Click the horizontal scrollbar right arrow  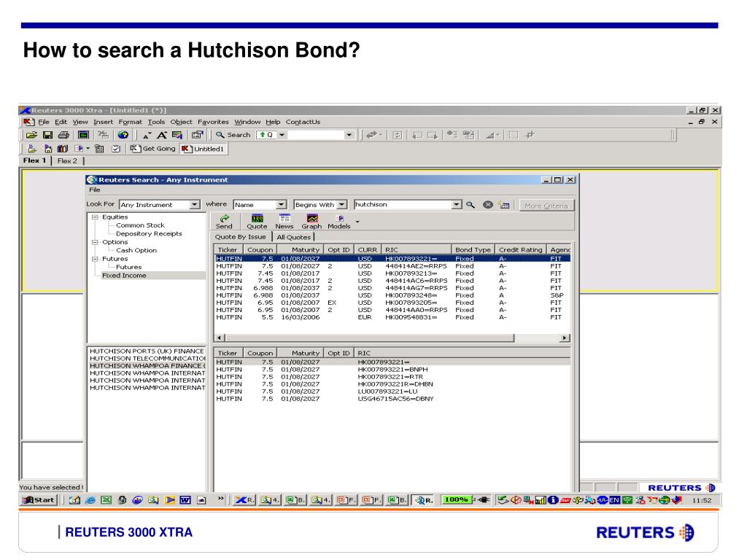click(565, 338)
